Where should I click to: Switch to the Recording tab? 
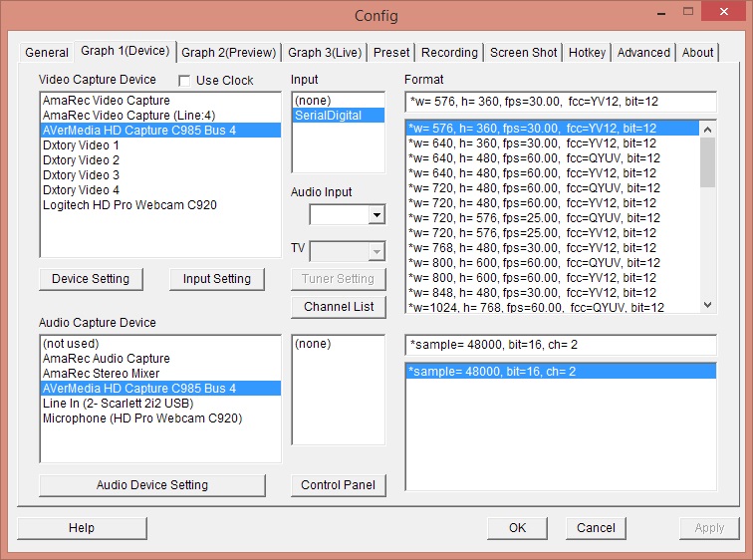click(449, 53)
